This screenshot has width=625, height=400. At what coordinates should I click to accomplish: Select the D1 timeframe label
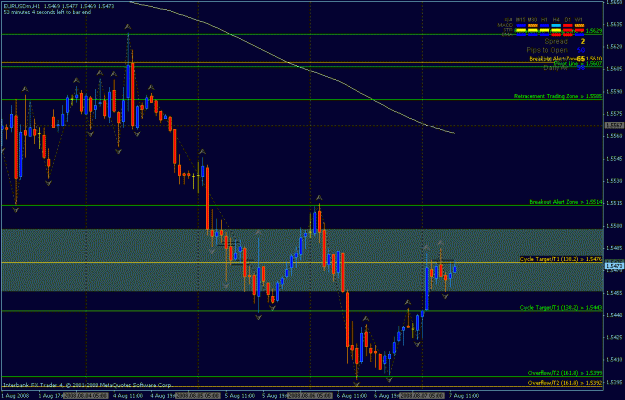click(x=568, y=19)
